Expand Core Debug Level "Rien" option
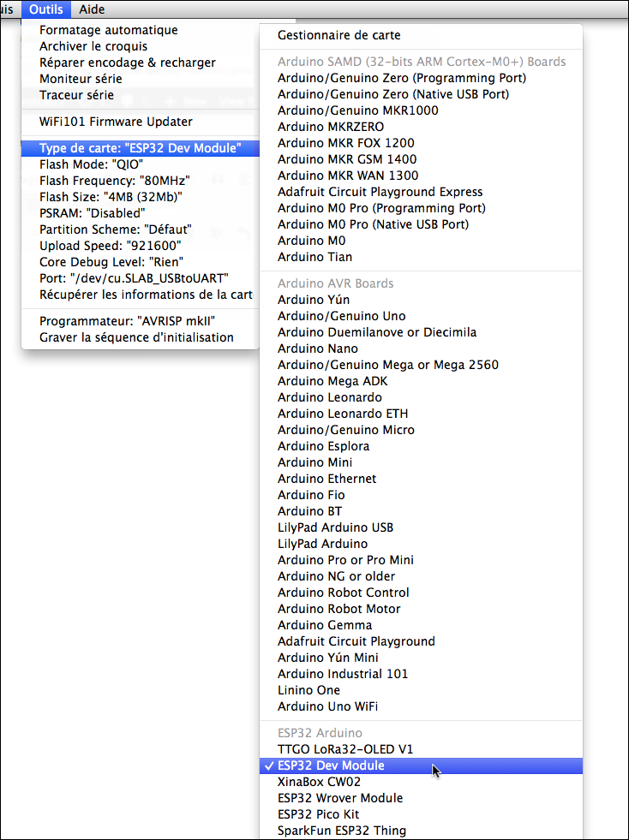This screenshot has width=629, height=840. [x=140, y=262]
